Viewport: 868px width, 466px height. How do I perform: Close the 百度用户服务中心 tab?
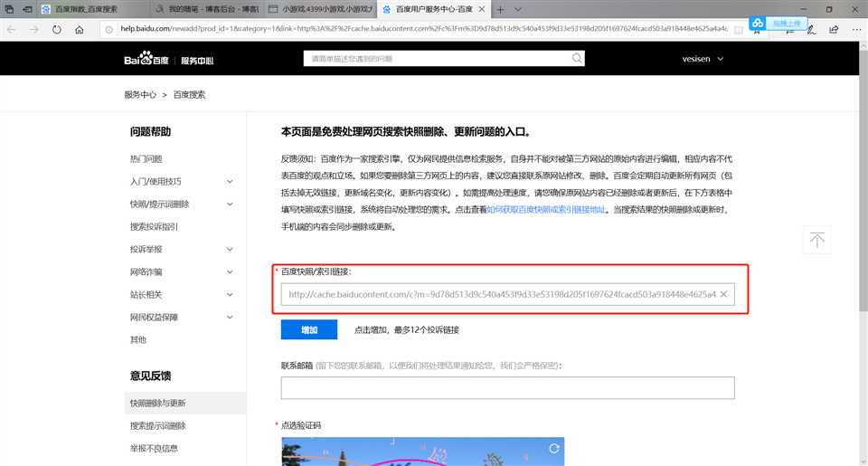(x=482, y=9)
